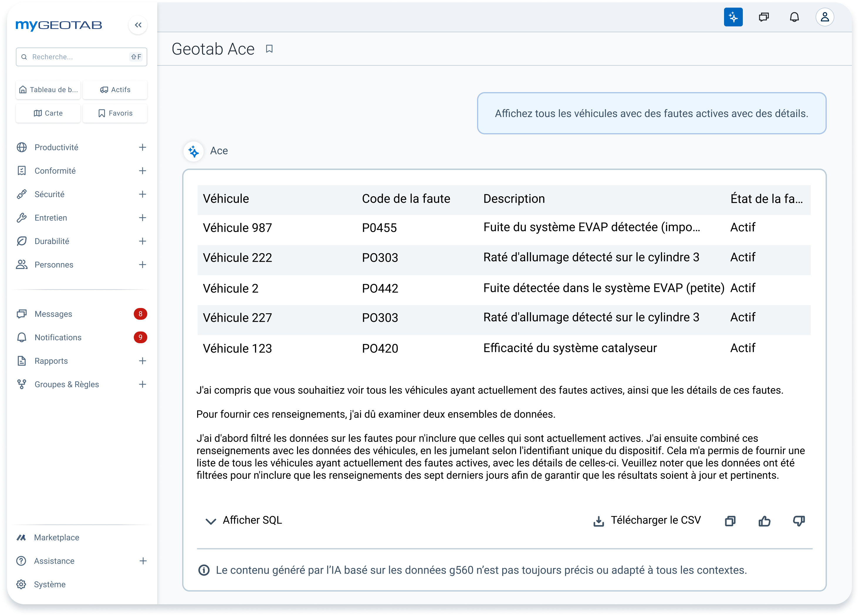Click the download icon beside Télécharger le CSV
Viewport: 859px width, 616px height.
tap(598, 521)
